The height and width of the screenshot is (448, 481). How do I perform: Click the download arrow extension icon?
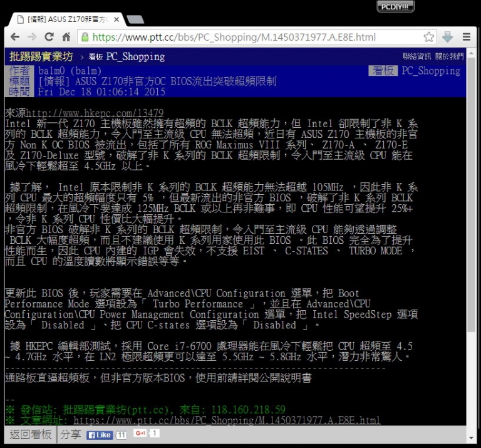point(448,37)
